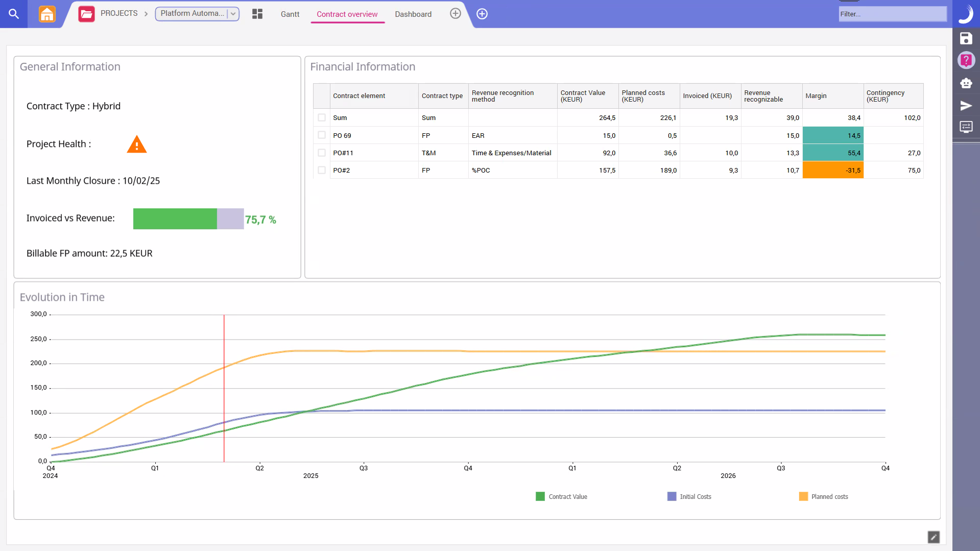Sort by Contract type column header
Screen dimensions: 980x551
tap(443, 96)
